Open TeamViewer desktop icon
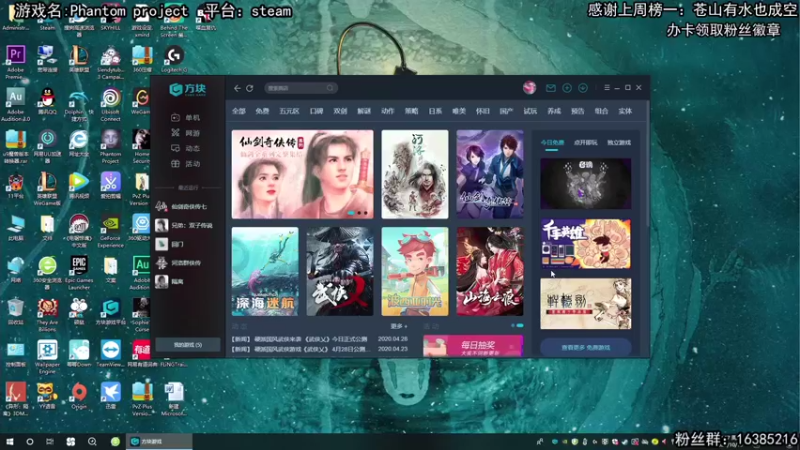Image resolution: width=800 pixels, height=450 pixels. click(x=110, y=354)
